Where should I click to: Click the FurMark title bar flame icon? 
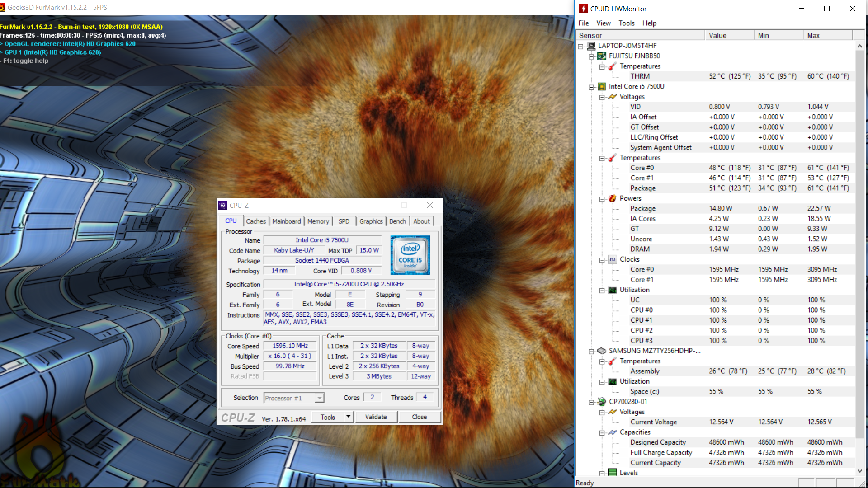pyautogui.click(x=2, y=7)
